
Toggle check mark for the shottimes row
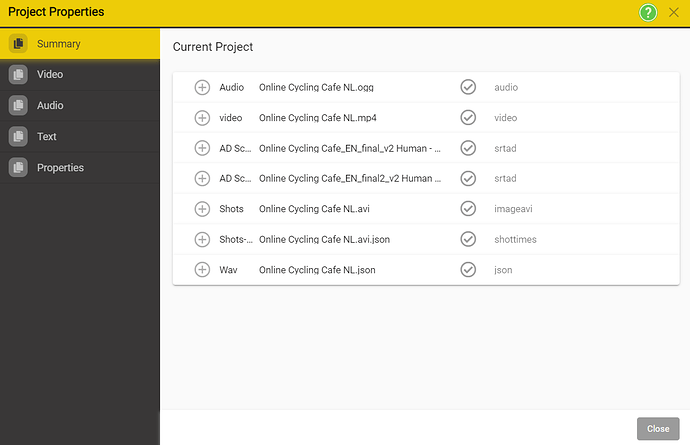tap(468, 239)
